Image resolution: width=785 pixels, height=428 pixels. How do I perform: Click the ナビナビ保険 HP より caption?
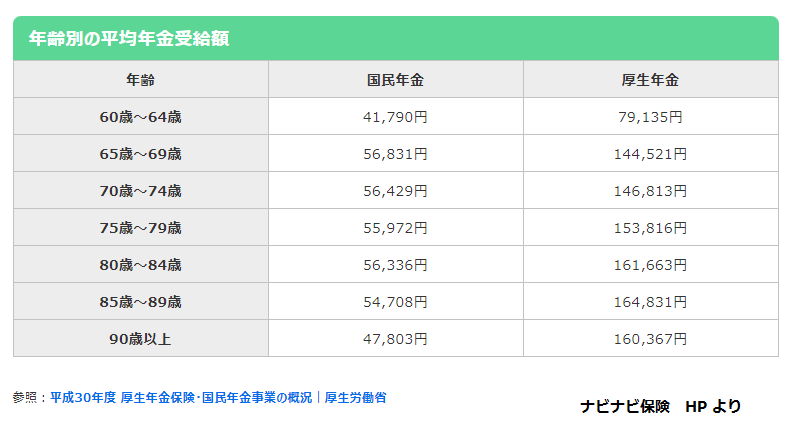660,406
